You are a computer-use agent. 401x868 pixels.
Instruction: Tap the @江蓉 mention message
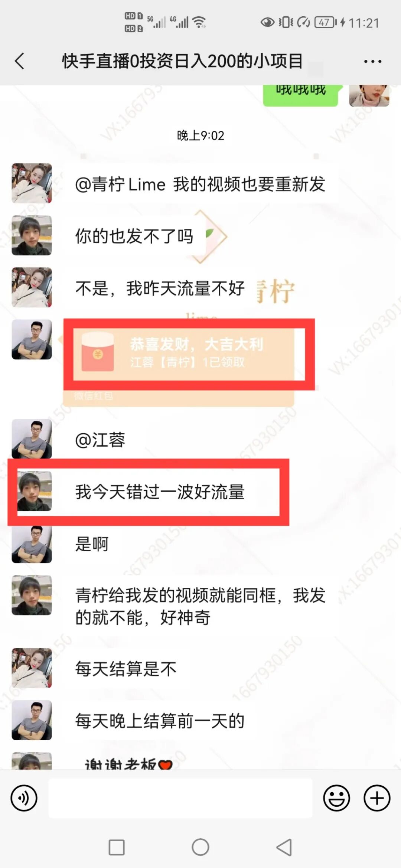[100, 440]
